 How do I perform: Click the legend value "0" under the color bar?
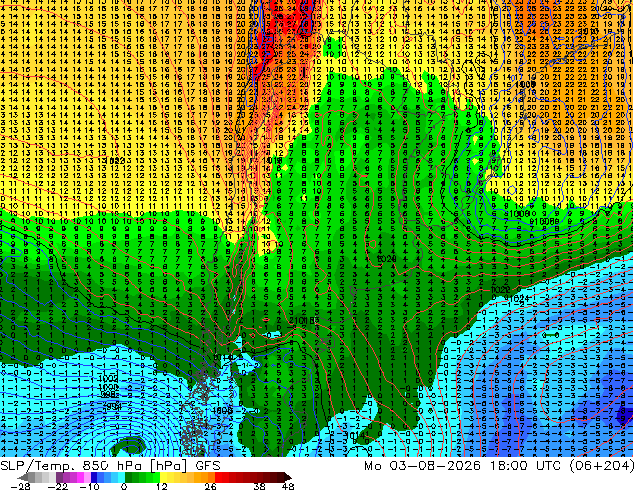click(x=124, y=486)
